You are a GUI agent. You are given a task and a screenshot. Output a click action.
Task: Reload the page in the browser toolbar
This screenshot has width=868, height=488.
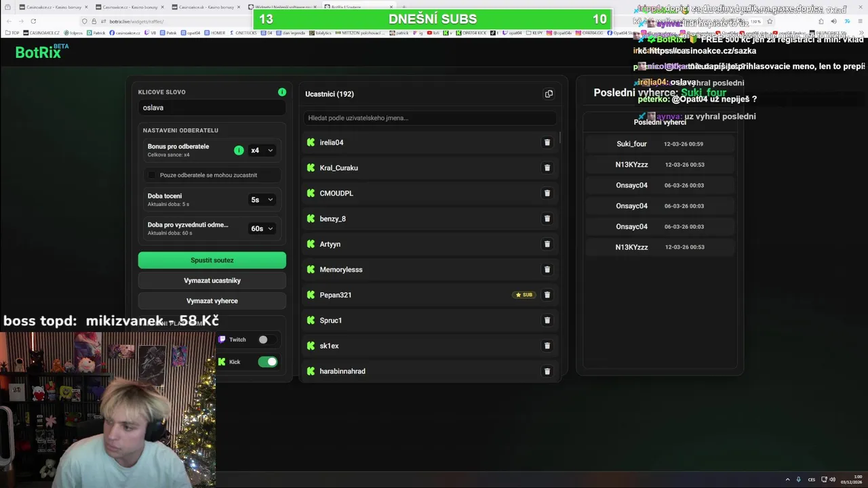click(34, 21)
